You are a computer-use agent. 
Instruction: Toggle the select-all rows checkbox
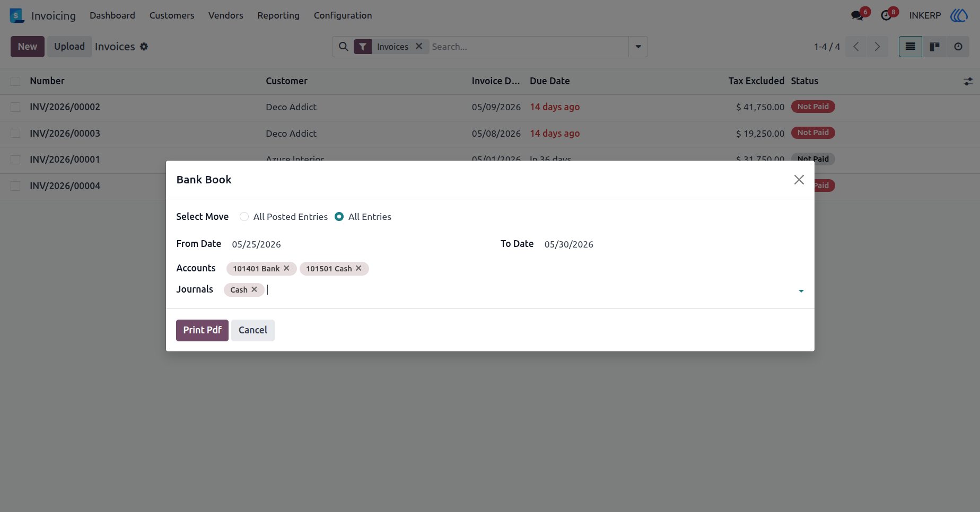tap(15, 81)
